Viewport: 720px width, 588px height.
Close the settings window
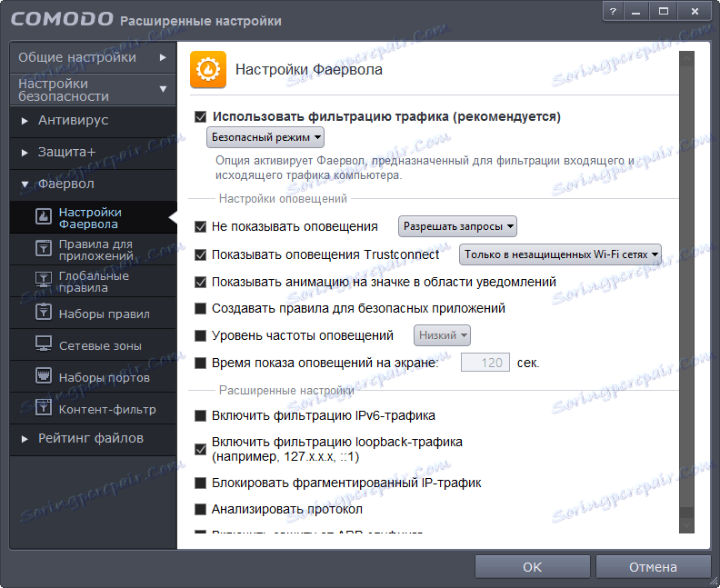pos(695,12)
